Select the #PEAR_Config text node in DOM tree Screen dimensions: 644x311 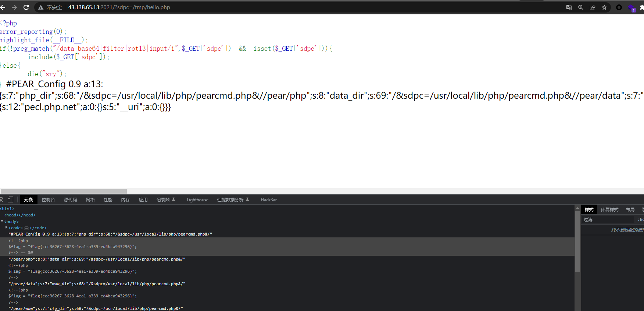(x=110, y=234)
